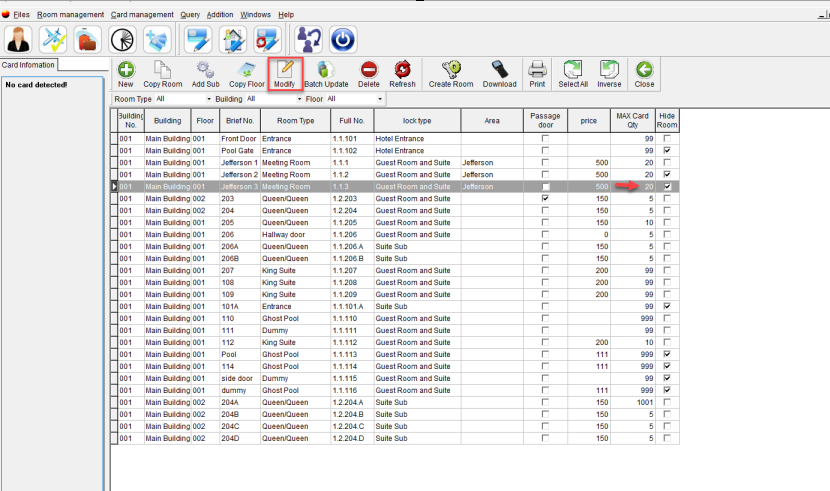Toggle Hide Room for side door row

667,378
